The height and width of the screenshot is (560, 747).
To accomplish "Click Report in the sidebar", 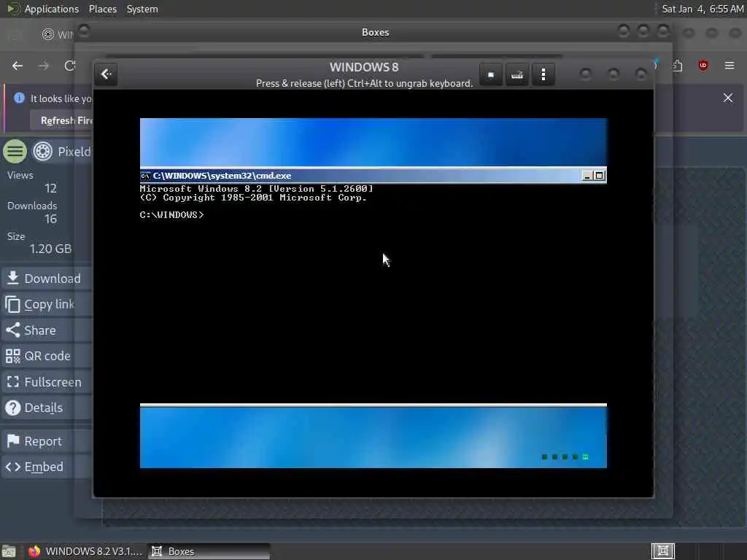I will 47,441.
